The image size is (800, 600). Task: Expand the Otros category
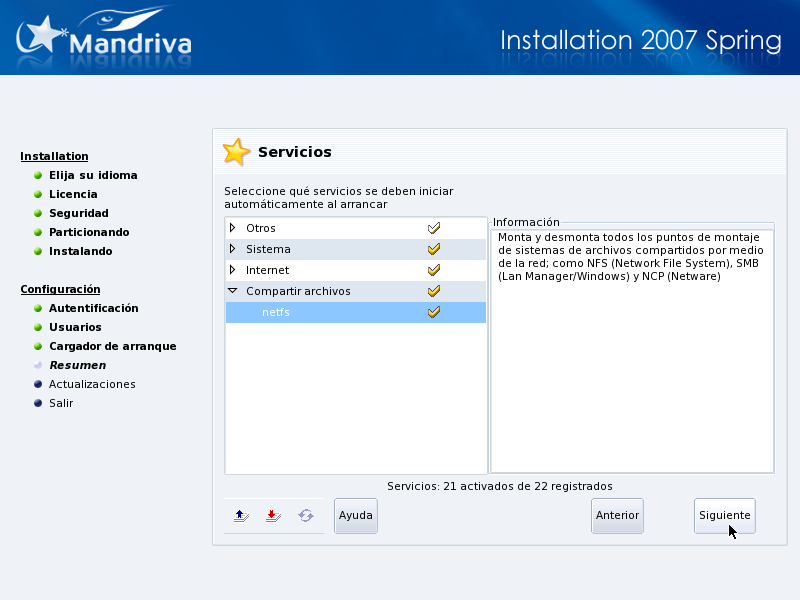[x=232, y=228]
